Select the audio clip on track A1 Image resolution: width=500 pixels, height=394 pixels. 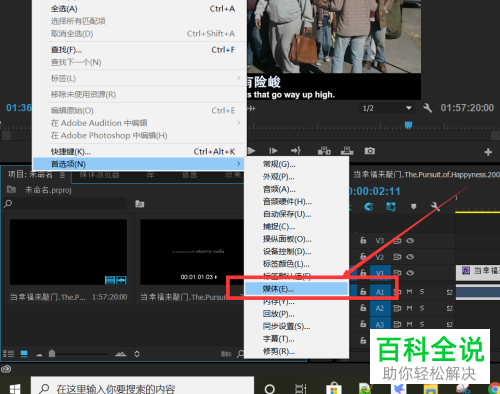click(478, 293)
